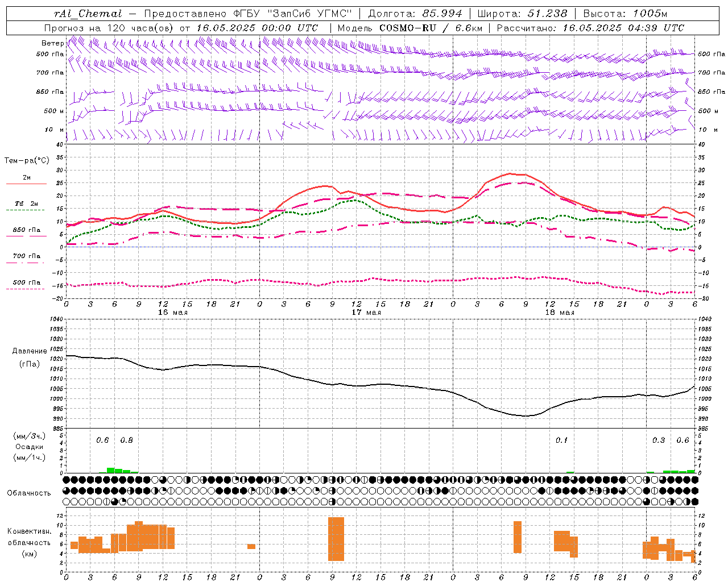
Task: Click the Ветер panel label
Action: pyautogui.click(x=52, y=43)
